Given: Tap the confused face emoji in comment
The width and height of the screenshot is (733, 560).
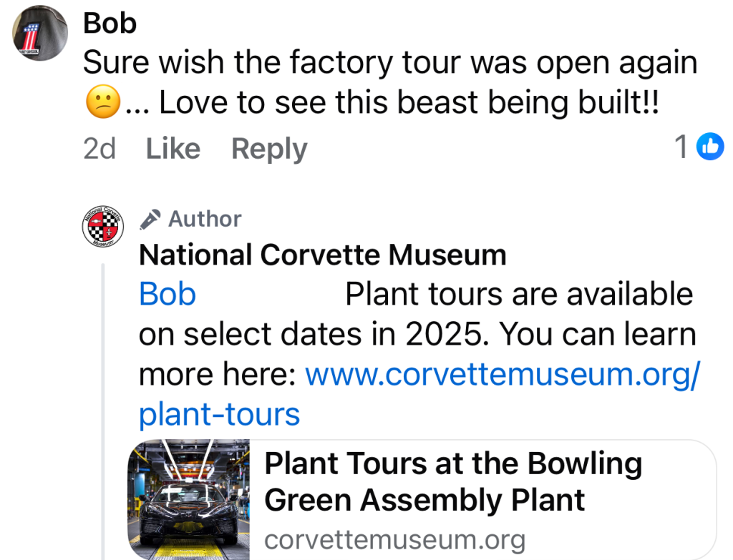Looking at the screenshot, I should point(102,104).
